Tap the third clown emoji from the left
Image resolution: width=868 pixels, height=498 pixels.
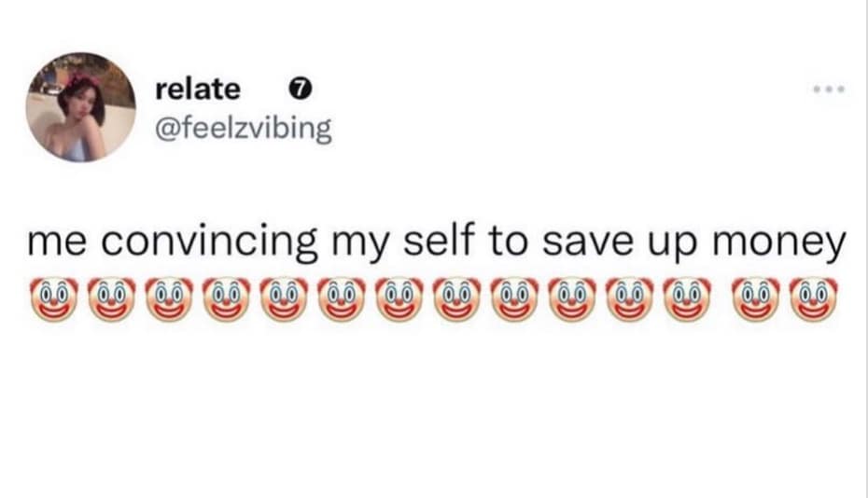(x=169, y=298)
